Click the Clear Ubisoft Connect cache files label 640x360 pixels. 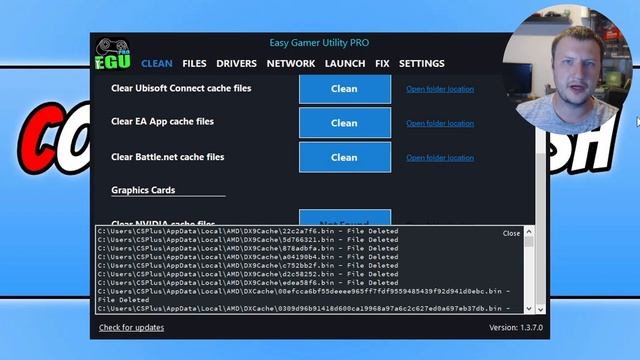tap(181, 88)
